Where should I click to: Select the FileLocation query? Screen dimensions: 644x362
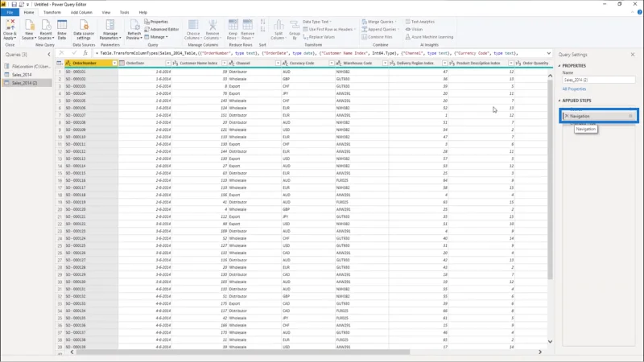pos(27,67)
